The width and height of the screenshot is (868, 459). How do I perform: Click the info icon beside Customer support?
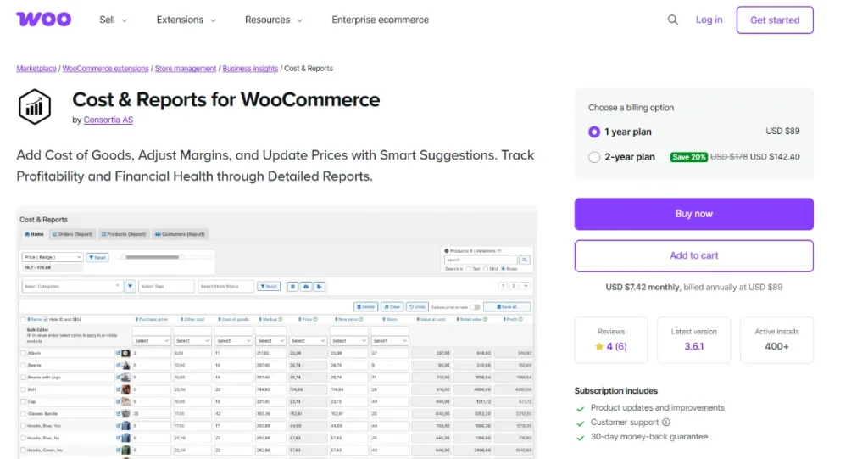(666, 422)
